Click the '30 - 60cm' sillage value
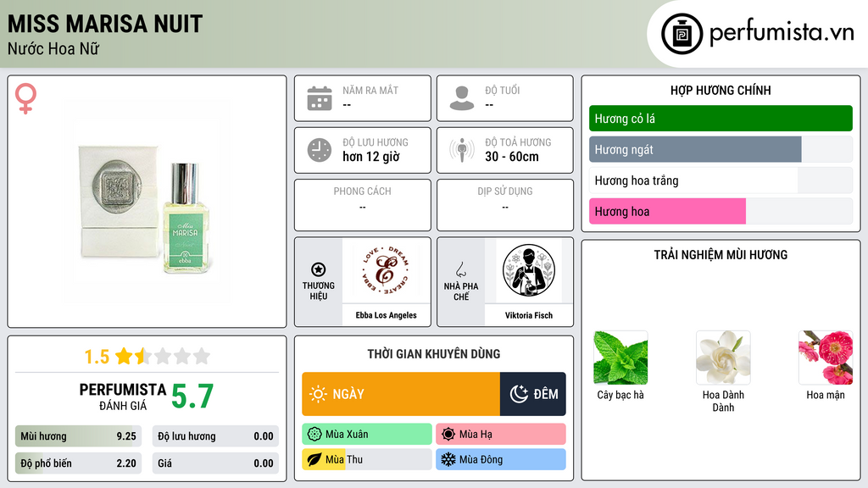This screenshot has width=868, height=488. click(x=511, y=157)
